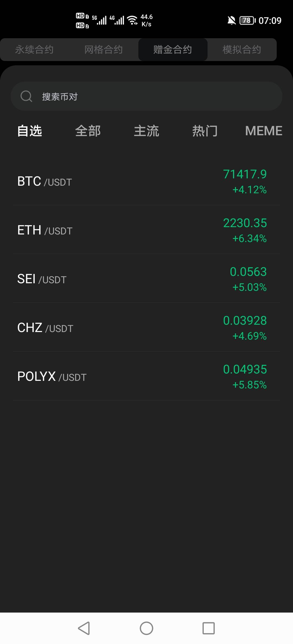Image resolution: width=293 pixels, height=644 pixels.
Task: Switch to the 网格合约 tab
Action: pyautogui.click(x=104, y=50)
